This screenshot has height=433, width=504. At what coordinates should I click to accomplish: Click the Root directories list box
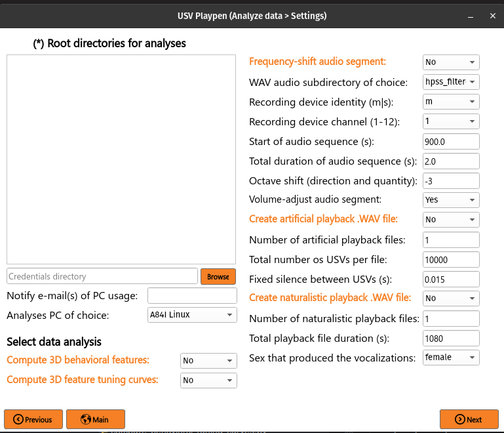pos(121,159)
